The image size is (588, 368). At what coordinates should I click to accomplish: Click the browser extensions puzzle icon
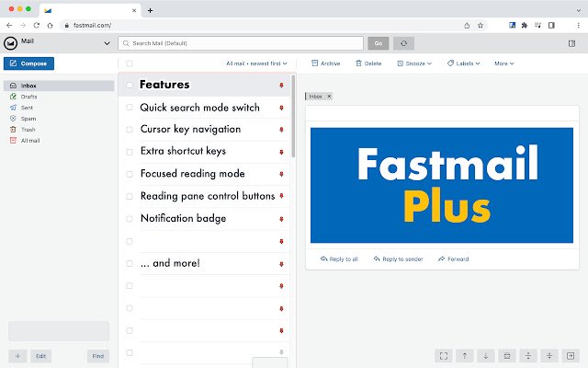(525, 25)
